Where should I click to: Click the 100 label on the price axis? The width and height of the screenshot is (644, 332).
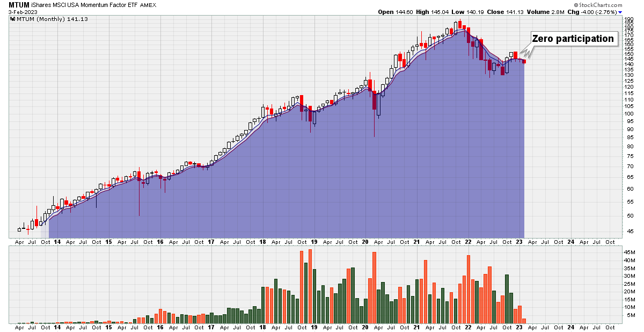(629, 114)
